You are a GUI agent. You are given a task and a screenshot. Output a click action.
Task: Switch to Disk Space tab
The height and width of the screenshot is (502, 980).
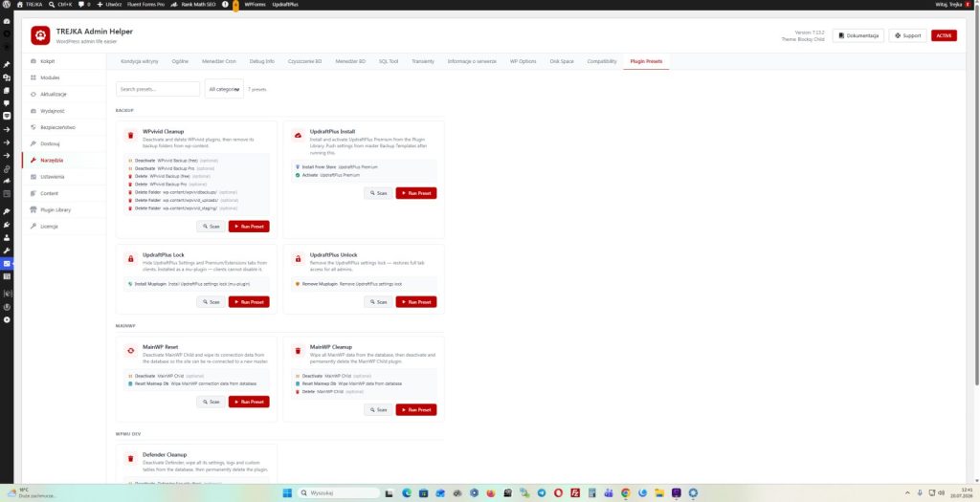coord(562,61)
